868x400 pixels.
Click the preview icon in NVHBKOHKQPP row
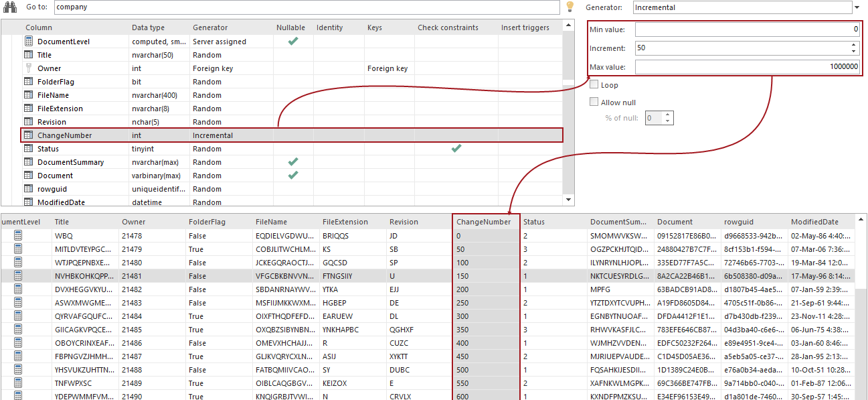[x=18, y=275]
